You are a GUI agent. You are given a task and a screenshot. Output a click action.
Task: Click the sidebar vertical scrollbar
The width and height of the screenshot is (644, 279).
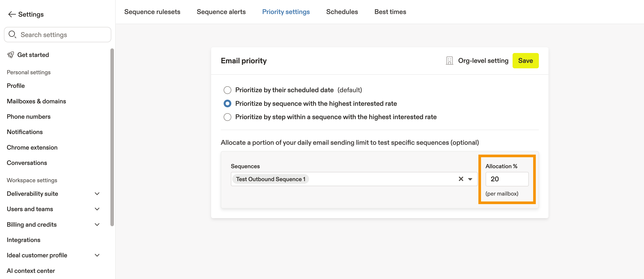[112, 138]
